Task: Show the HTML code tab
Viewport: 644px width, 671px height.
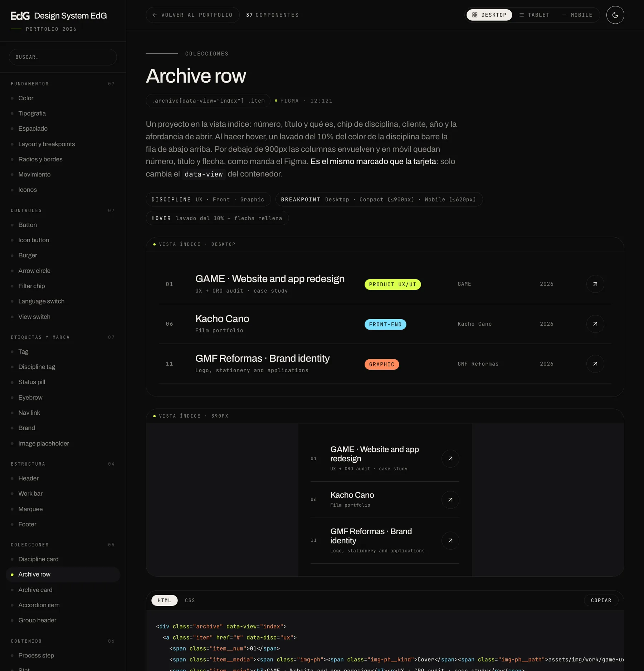Action: tap(165, 601)
